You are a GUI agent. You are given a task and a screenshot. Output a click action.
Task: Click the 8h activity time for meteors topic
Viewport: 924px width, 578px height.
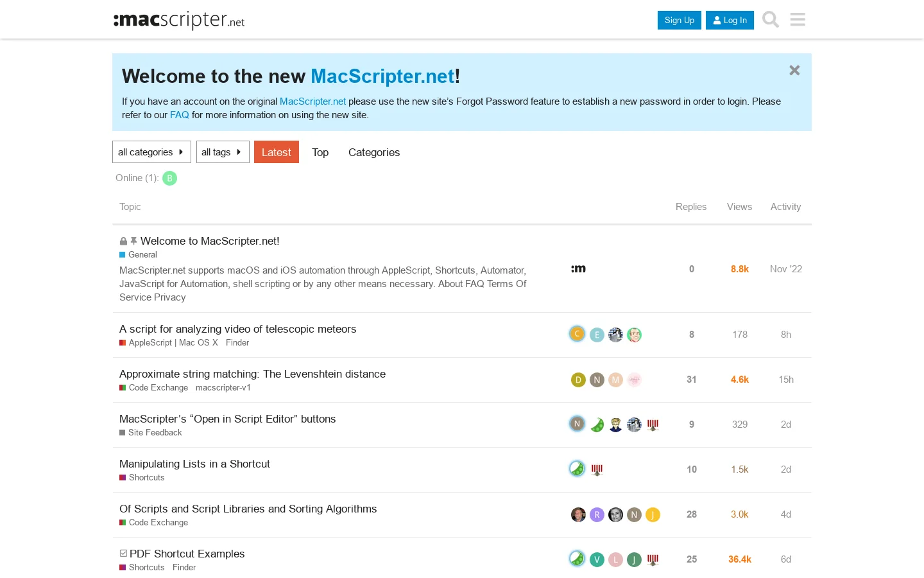click(786, 335)
